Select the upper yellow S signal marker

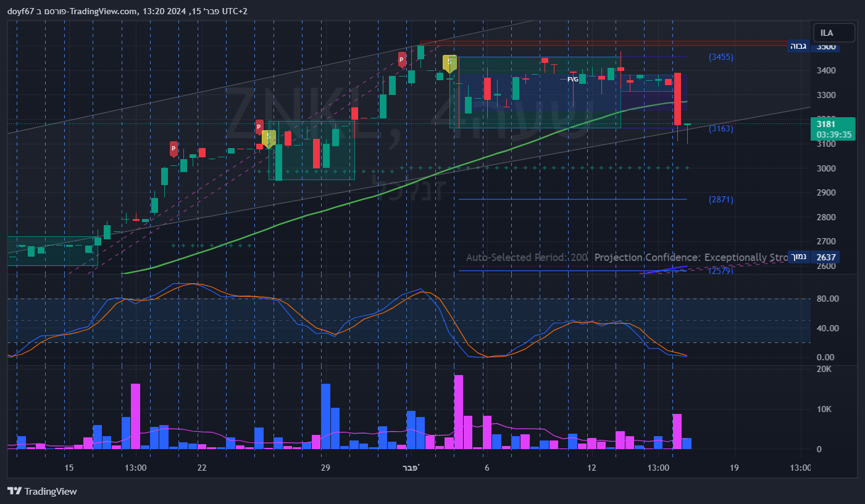click(449, 62)
